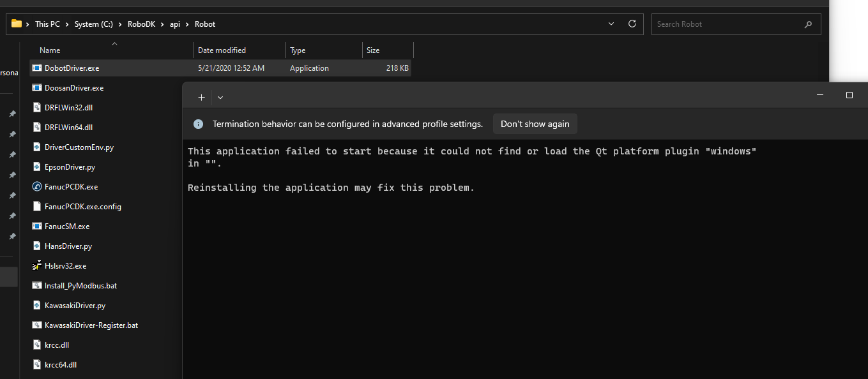Sort files by the Name column header
This screenshot has height=379, width=868.
[50, 50]
